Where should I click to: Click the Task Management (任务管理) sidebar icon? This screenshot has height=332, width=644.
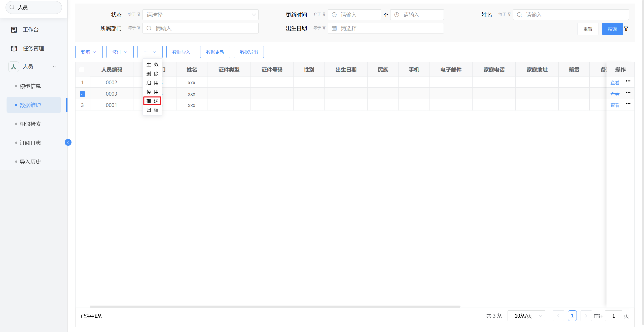pos(14,49)
